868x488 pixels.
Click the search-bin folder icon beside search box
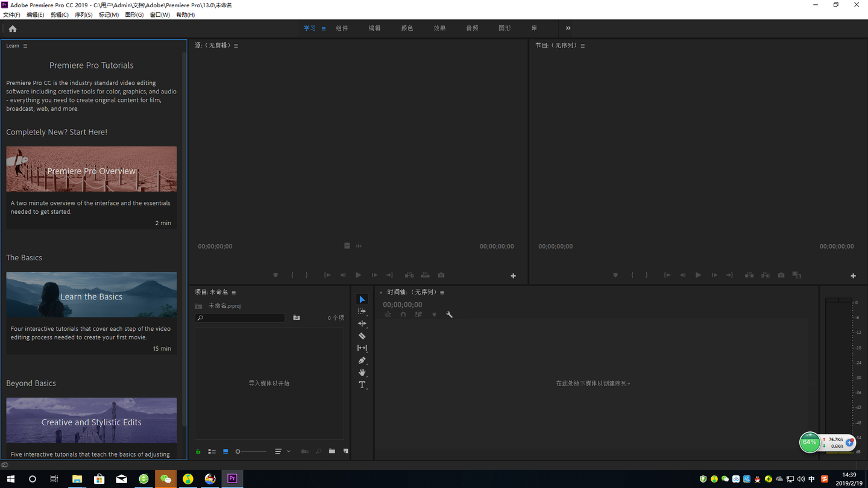(x=297, y=318)
